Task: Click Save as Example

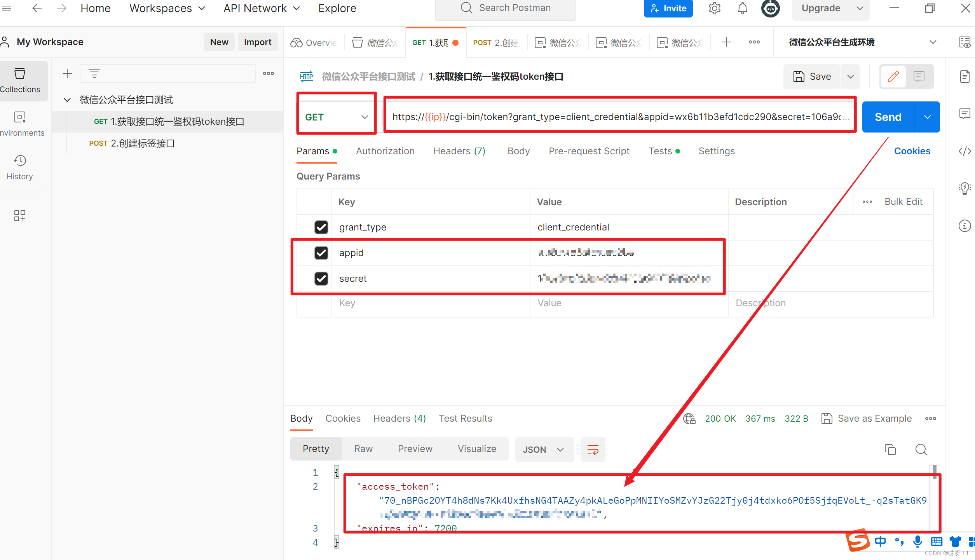Action: coord(867,418)
